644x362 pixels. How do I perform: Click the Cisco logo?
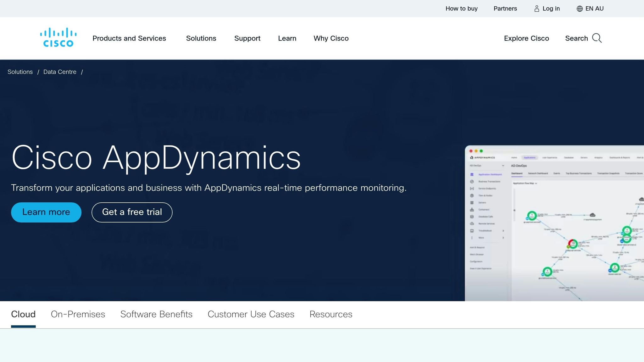[58, 37]
